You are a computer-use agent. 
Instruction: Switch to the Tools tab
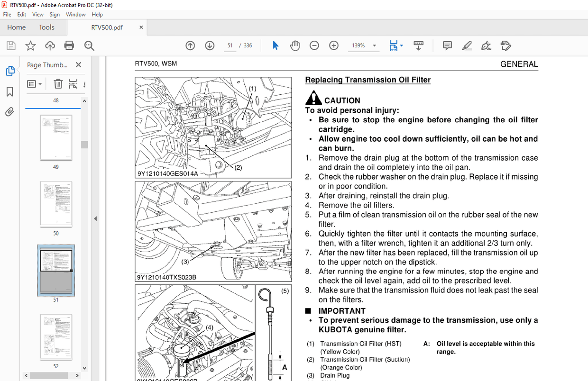click(x=46, y=27)
